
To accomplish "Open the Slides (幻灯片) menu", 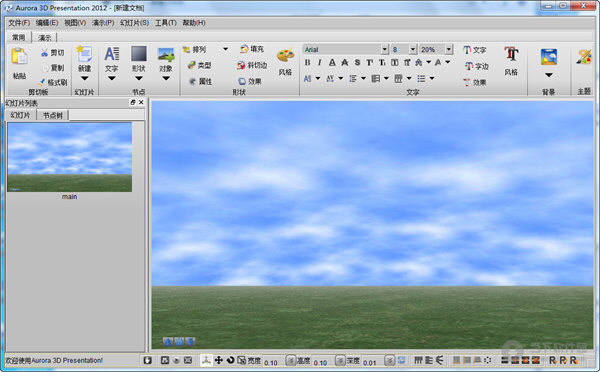I will click(x=134, y=23).
